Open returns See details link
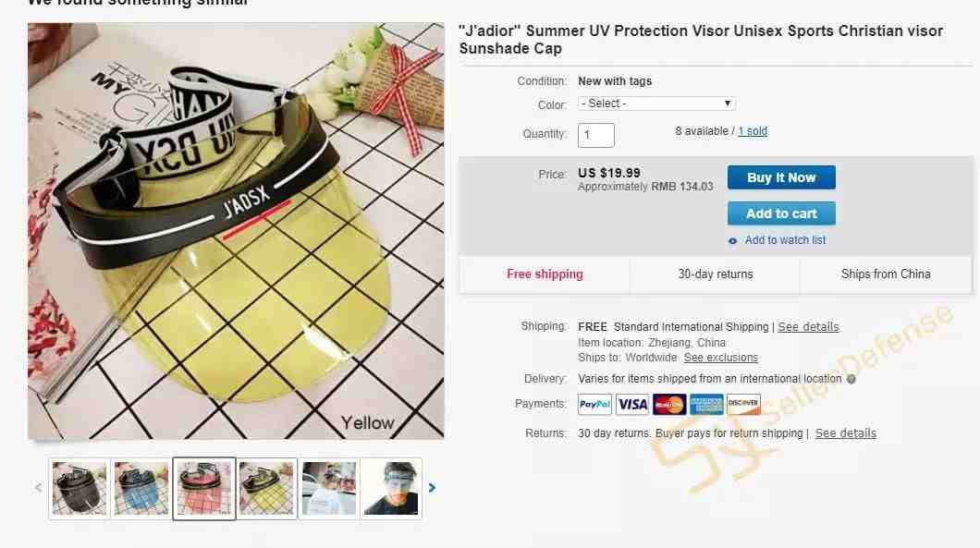This screenshot has width=980, height=548. 846,433
